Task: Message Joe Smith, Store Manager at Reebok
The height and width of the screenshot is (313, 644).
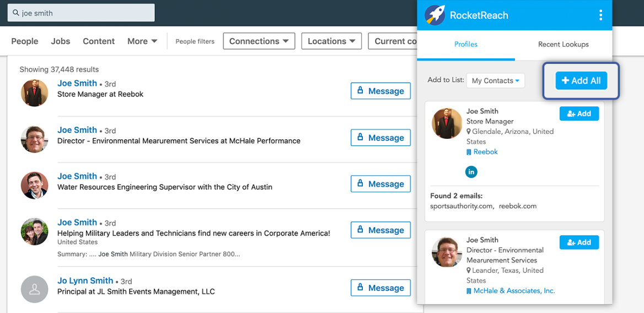Action: [380, 91]
